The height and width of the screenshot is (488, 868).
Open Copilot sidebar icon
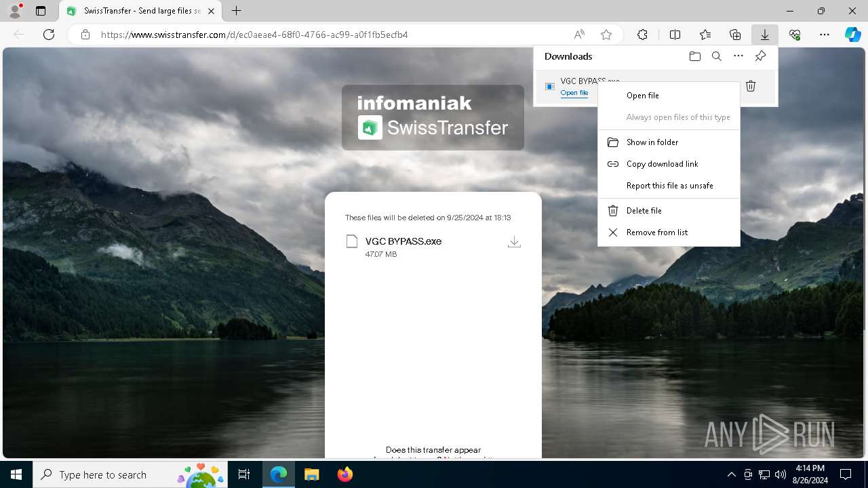(x=853, y=35)
